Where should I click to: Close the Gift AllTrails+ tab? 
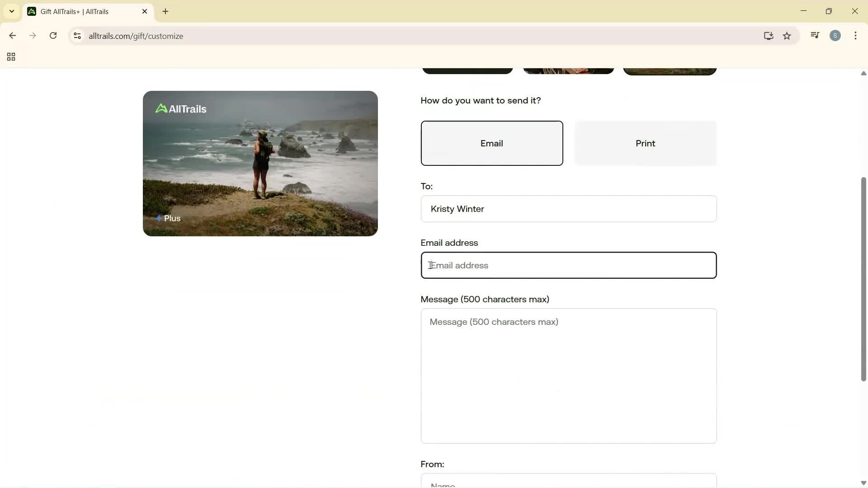coord(145,11)
